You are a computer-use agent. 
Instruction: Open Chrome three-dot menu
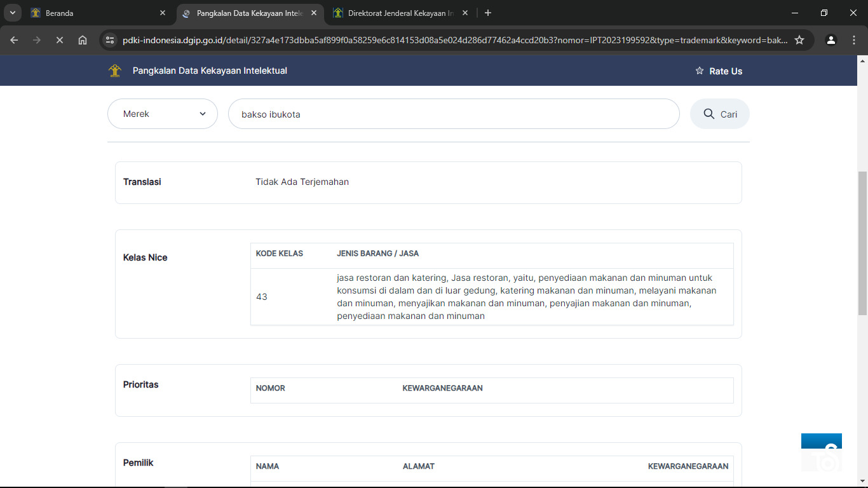[854, 40]
